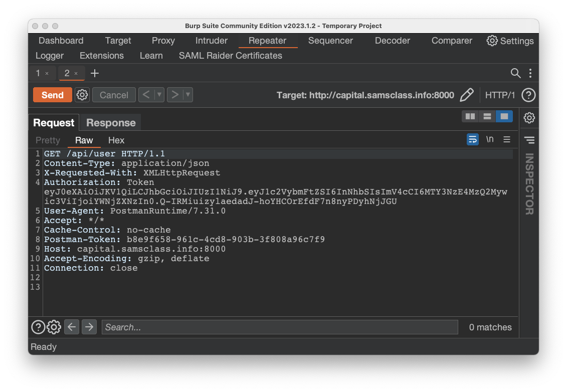This screenshot has width=567, height=392.
Task: Switch message view to Raw
Action: (x=84, y=140)
